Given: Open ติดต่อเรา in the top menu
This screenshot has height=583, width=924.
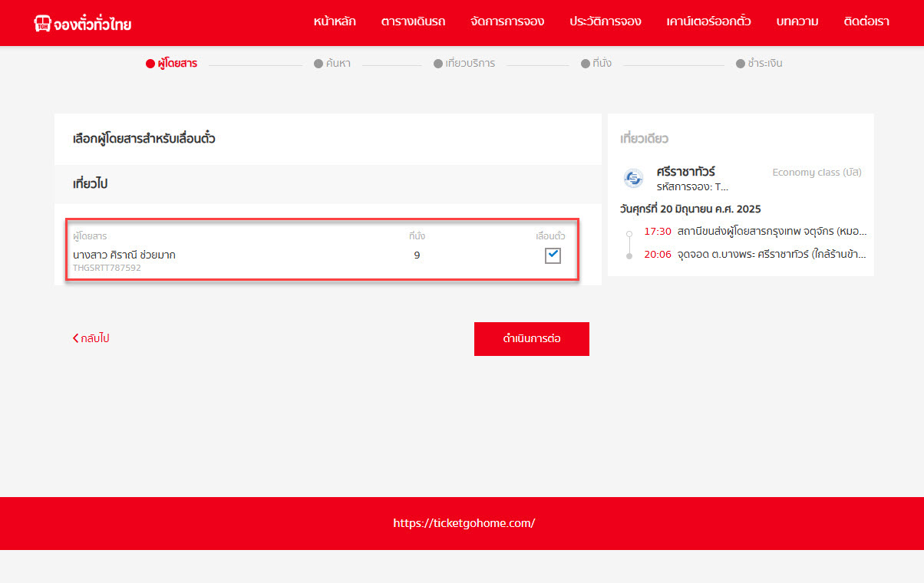Looking at the screenshot, I should point(866,21).
